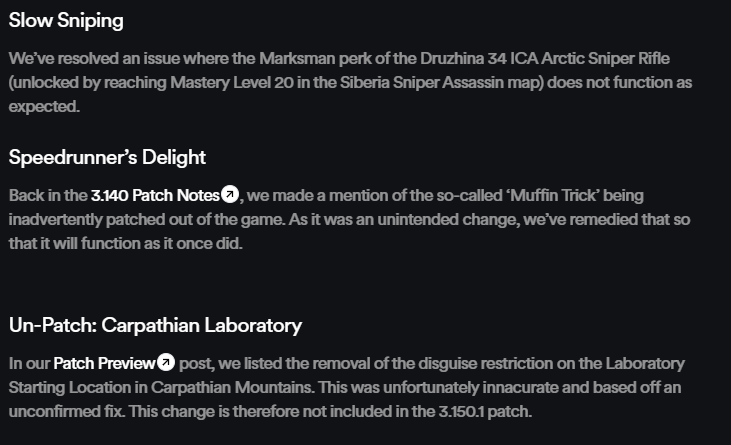This screenshot has width=731, height=445.
Task: Open the 3.140 Patch Notes link
Action: [x=155, y=195]
